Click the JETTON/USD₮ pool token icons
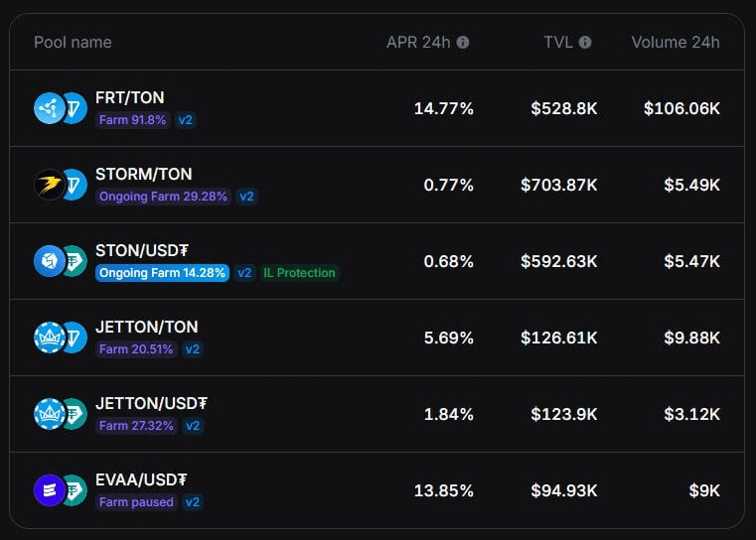The image size is (756, 540). [x=61, y=414]
